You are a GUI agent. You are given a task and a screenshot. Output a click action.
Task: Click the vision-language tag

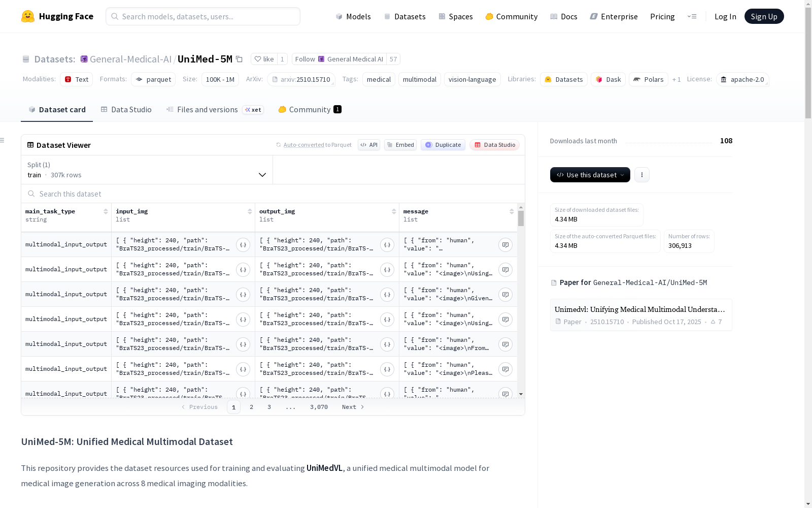(x=472, y=79)
